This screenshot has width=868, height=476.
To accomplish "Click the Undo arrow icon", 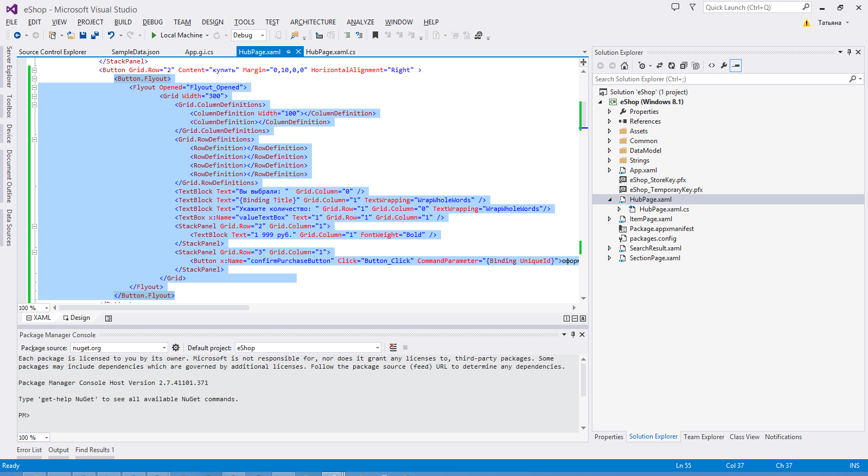I will [x=111, y=35].
